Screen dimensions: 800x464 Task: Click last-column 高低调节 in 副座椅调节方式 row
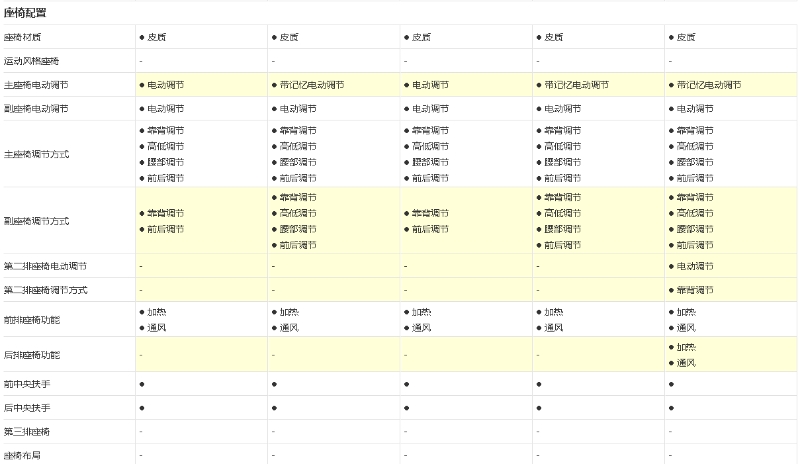click(695, 213)
